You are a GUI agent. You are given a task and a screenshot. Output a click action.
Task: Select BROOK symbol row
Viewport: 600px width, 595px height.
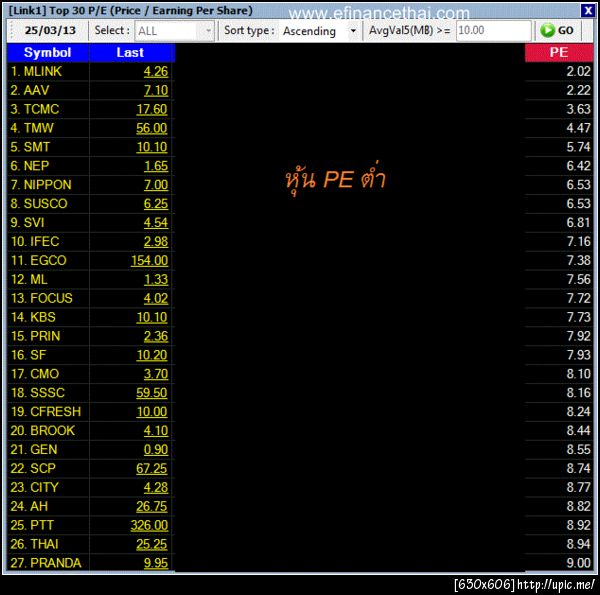[49, 430]
